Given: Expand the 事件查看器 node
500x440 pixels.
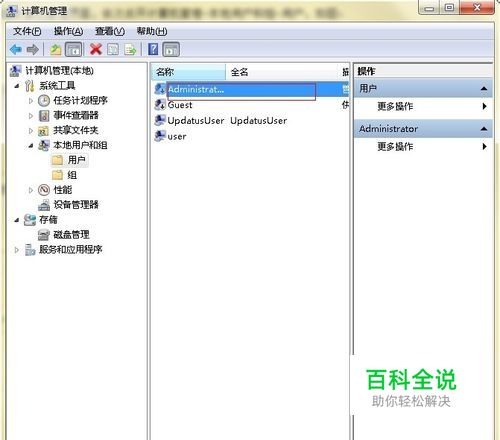Looking at the screenshot, I should pos(31,116).
